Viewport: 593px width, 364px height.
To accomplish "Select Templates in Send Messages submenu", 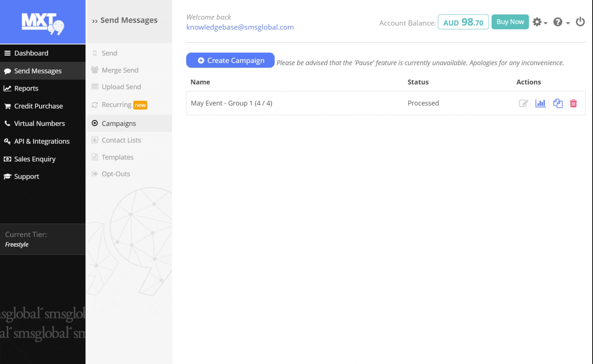I will (x=117, y=157).
